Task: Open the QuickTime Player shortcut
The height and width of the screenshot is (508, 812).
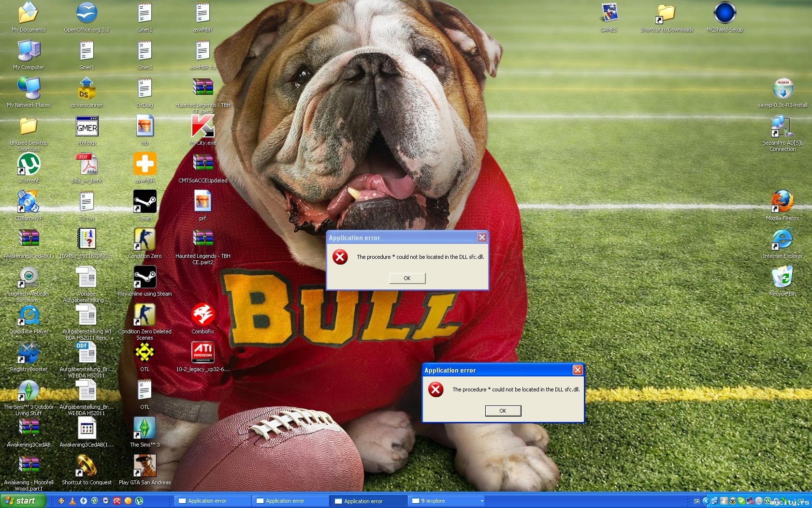Action: pyautogui.click(x=29, y=315)
